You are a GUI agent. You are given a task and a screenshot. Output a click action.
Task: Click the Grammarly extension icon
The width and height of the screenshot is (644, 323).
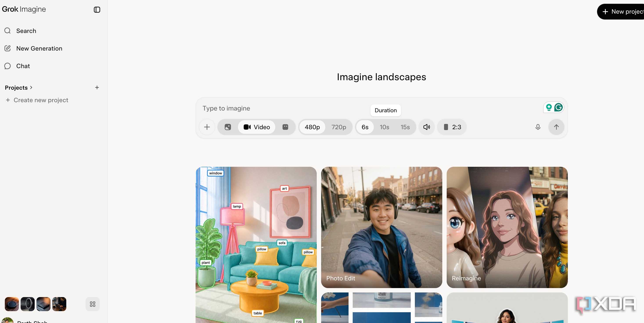(558, 108)
